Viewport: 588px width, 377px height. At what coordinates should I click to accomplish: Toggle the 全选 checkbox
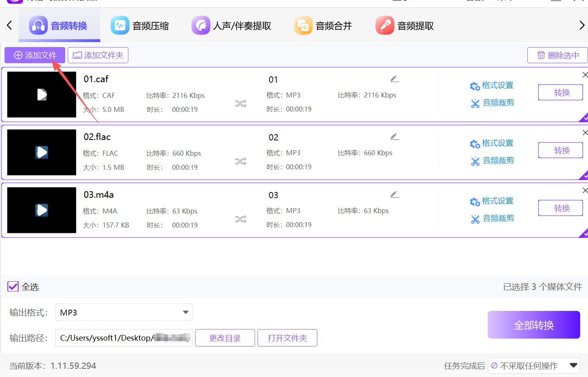pyautogui.click(x=13, y=287)
